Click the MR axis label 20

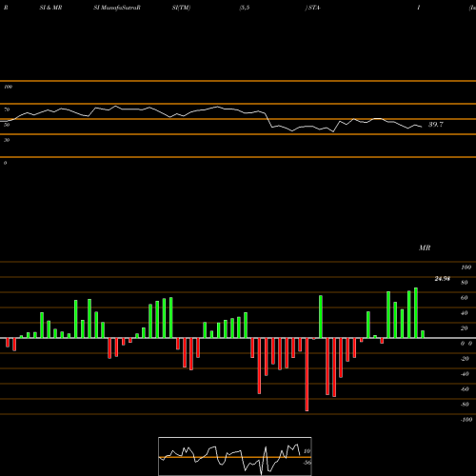pyautogui.click(x=465, y=328)
